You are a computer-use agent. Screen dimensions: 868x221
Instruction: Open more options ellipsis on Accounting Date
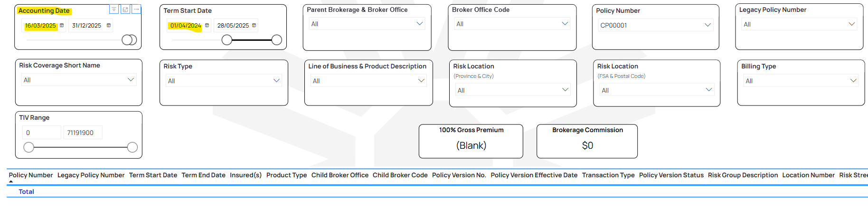(x=136, y=10)
